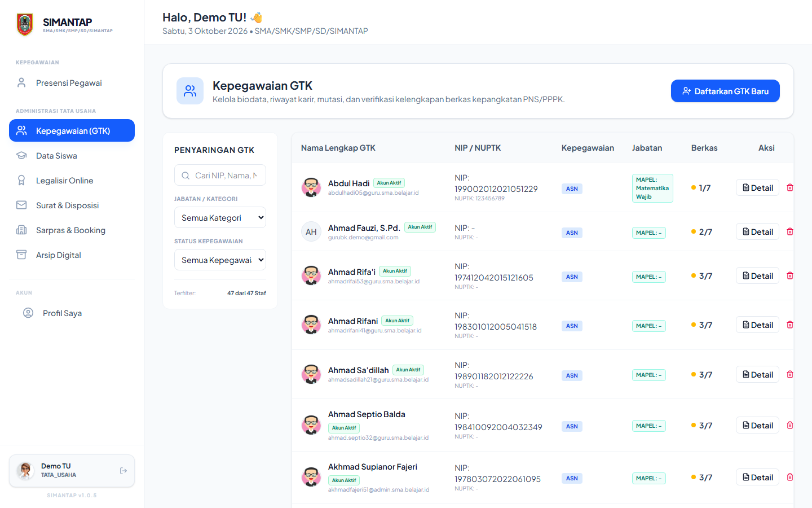812x508 pixels.
Task: Click email gurubk.demo@gmail.com
Action: pyautogui.click(x=363, y=238)
